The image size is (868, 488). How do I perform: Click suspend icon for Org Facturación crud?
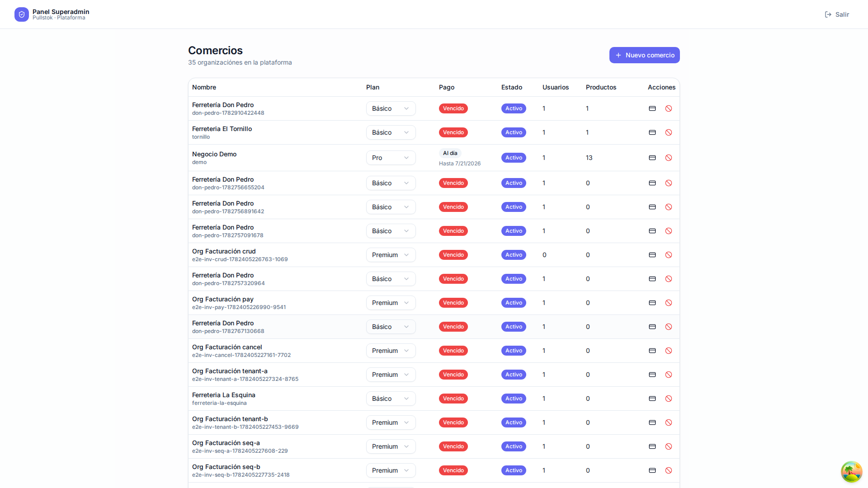tap(669, 255)
